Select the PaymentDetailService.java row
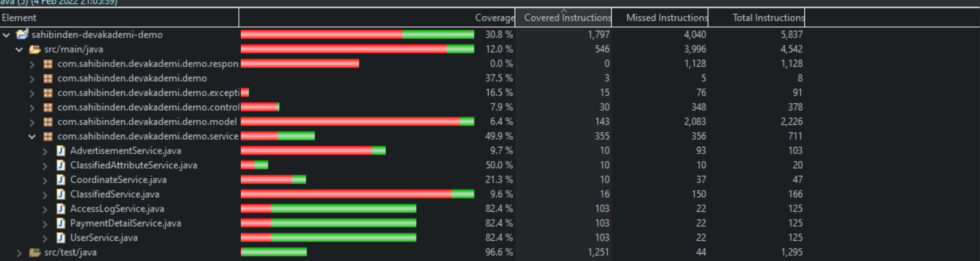The height and width of the screenshot is (261, 980). (x=490, y=224)
